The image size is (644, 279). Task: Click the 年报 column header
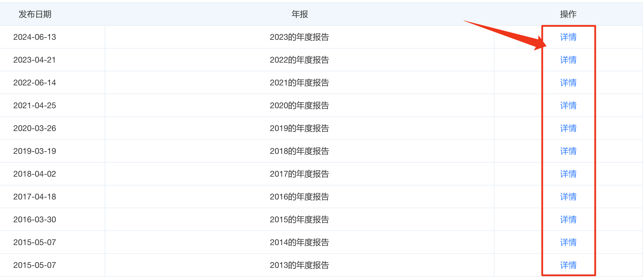coord(300,14)
